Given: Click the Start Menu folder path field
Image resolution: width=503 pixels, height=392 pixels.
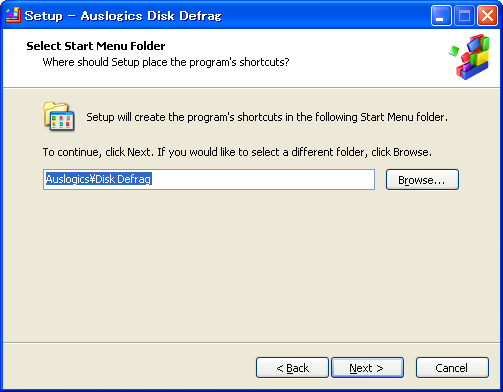Looking at the screenshot, I should [x=209, y=179].
